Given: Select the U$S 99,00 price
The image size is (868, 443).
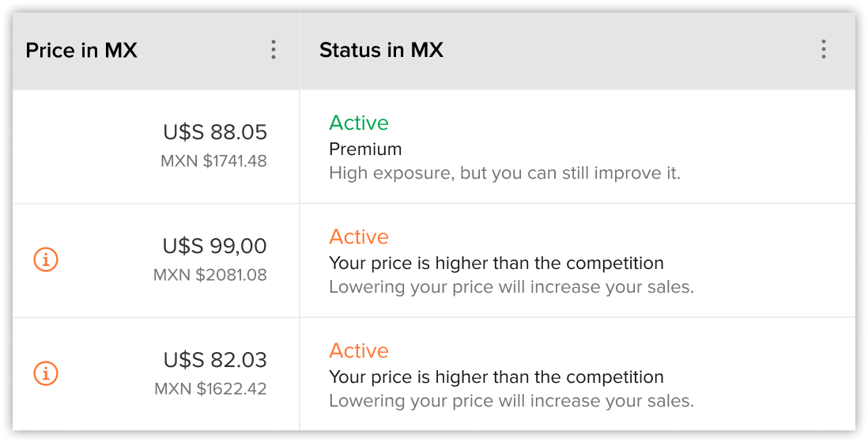Looking at the screenshot, I should tap(215, 247).
